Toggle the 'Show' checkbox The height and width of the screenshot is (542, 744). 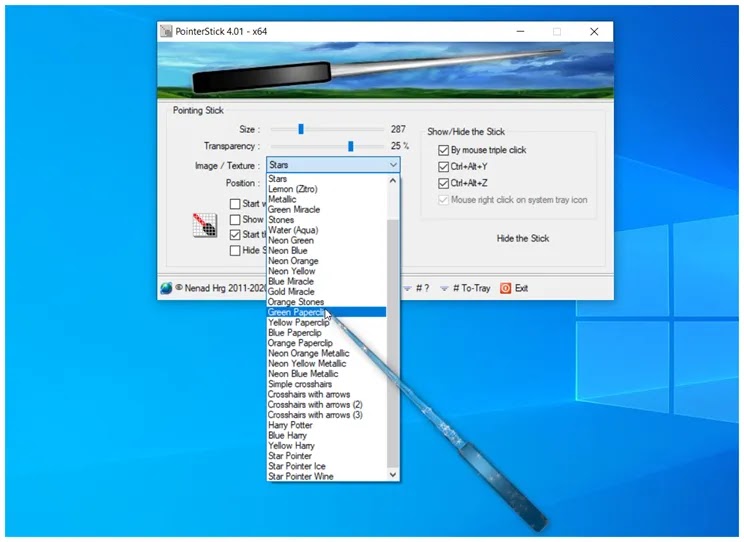click(x=235, y=220)
